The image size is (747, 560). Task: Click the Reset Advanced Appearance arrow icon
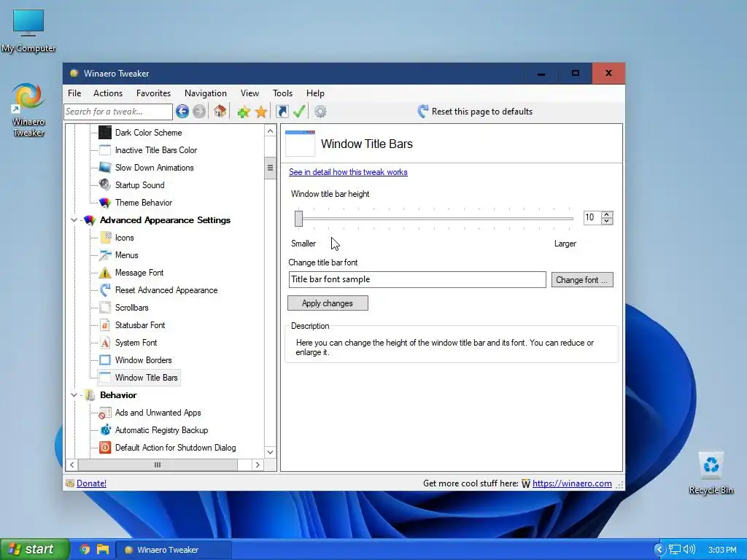[105, 290]
